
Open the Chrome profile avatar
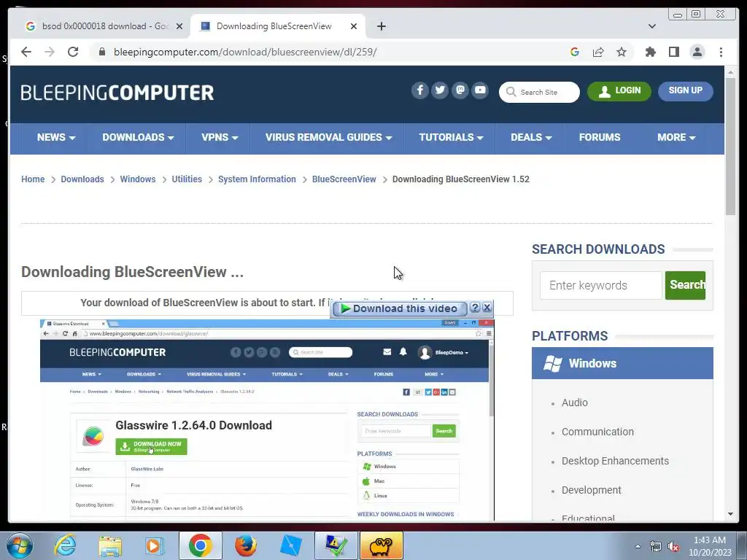(x=697, y=52)
